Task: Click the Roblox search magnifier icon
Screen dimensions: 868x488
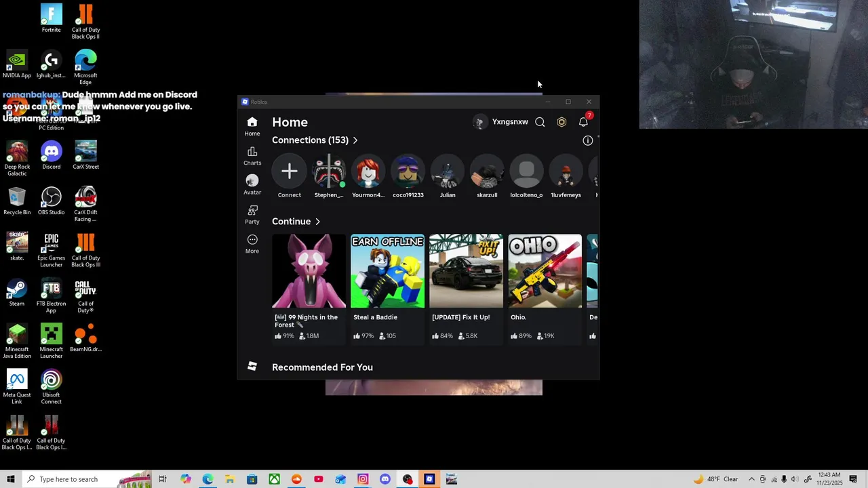Action: [540, 122]
